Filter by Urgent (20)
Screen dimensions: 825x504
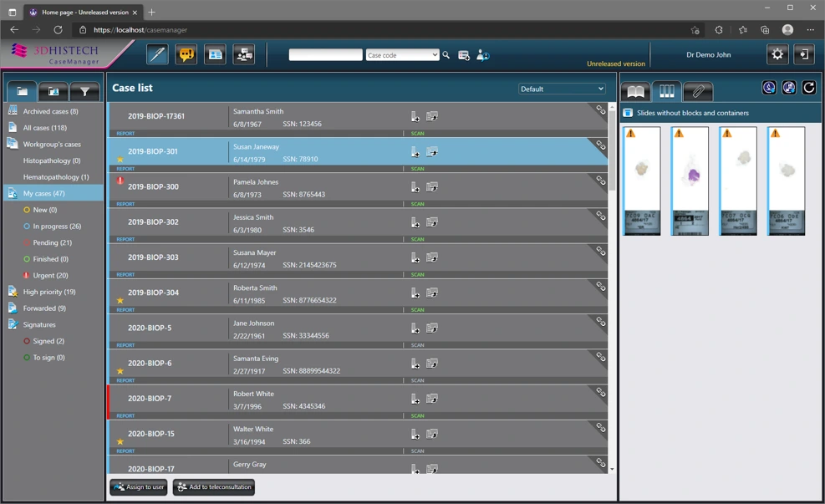(50, 276)
